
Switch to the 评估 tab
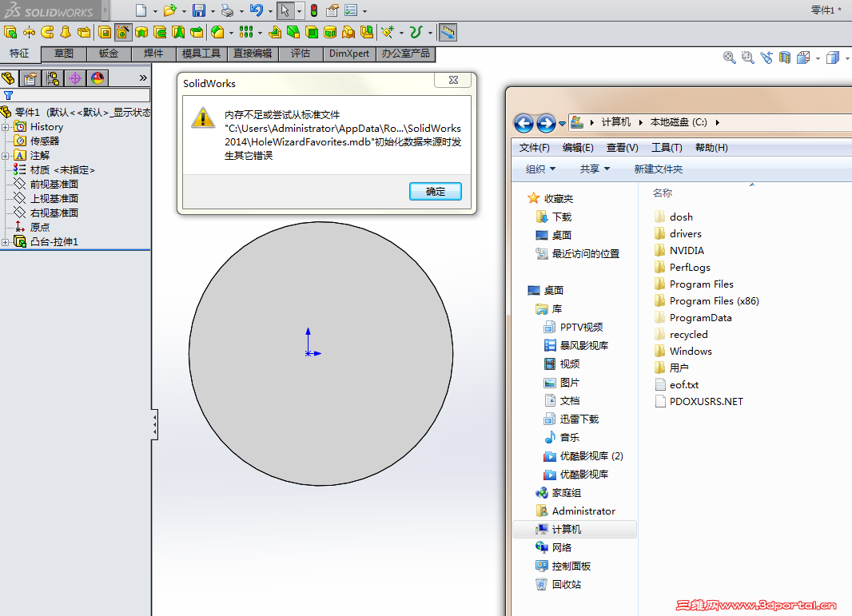301,54
